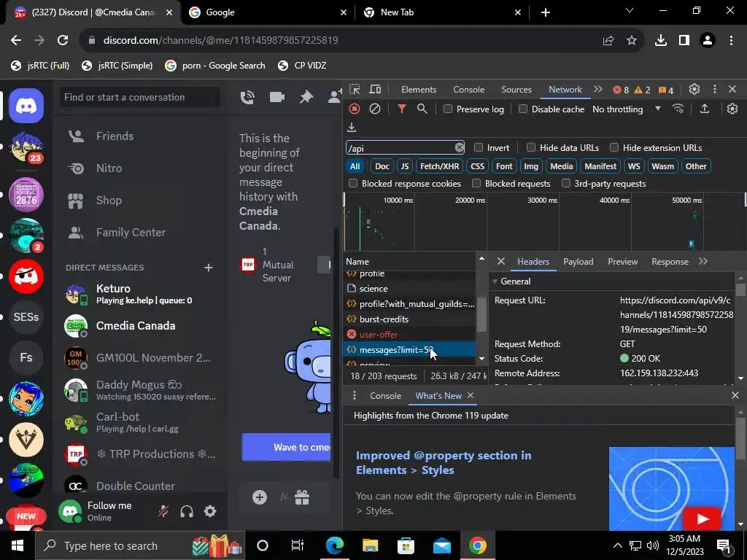Open Discord home direct messages icon

[26, 105]
